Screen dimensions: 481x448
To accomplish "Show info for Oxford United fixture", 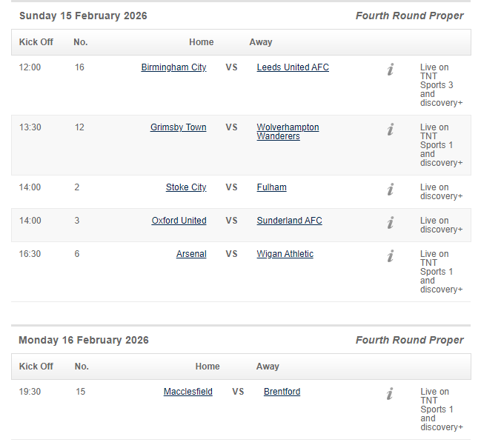I will point(391,223).
